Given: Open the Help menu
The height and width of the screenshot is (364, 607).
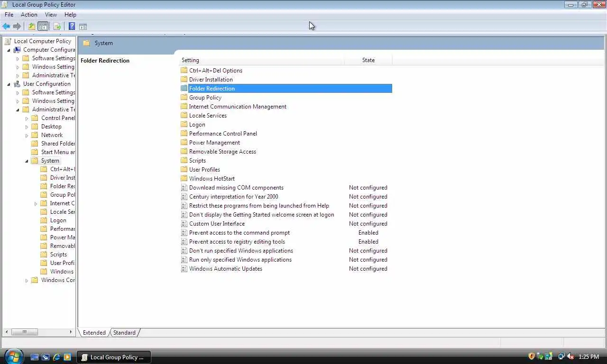Looking at the screenshot, I should click(70, 15).
